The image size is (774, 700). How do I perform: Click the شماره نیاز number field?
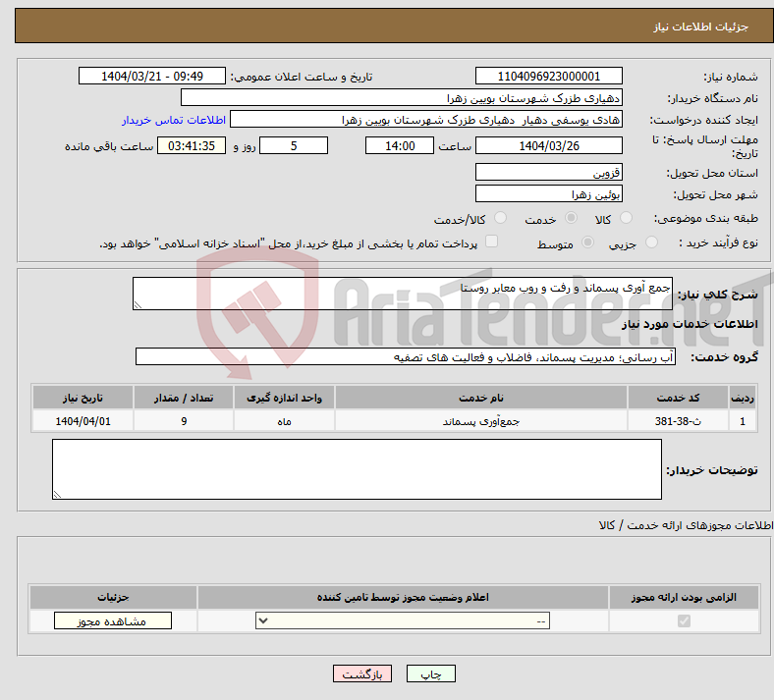coord(549,77)
